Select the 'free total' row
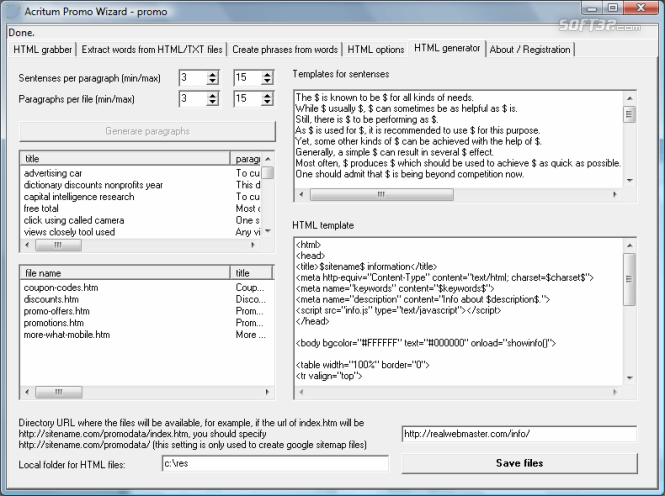Viewport: 665px width, 496px height. (140, 209)
